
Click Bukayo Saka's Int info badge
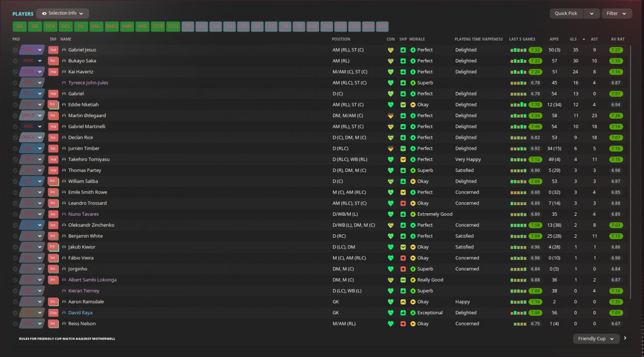[53, 61]
